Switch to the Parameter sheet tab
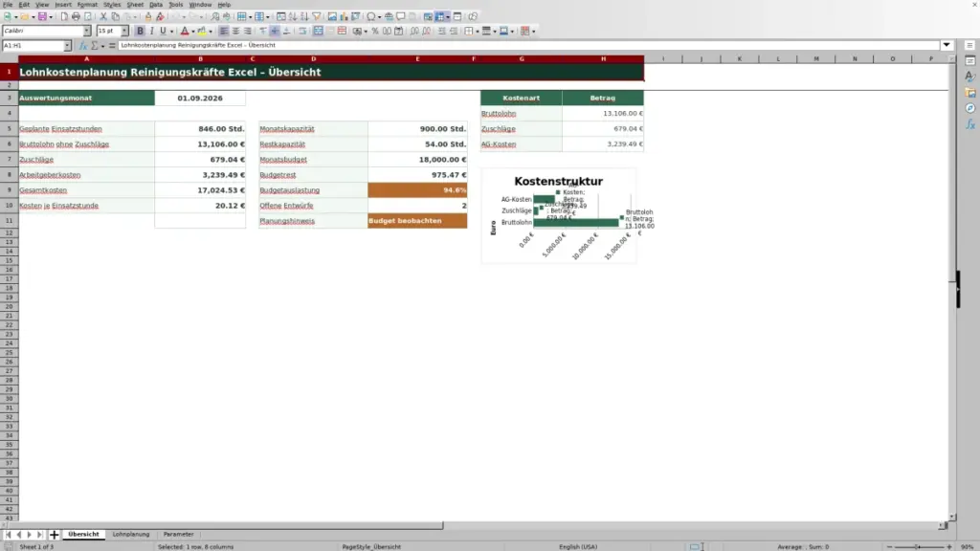The image size is (980, 551). [x=178, y=534]
